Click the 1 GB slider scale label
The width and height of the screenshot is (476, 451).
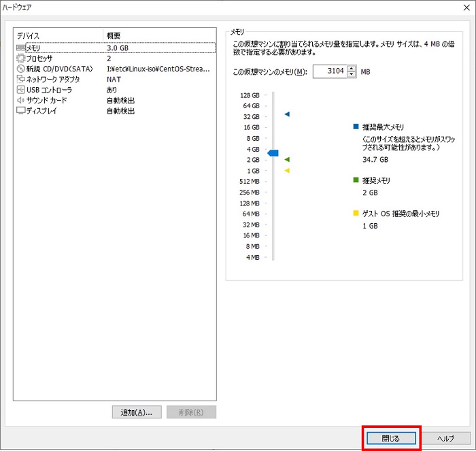pos(253,171)
